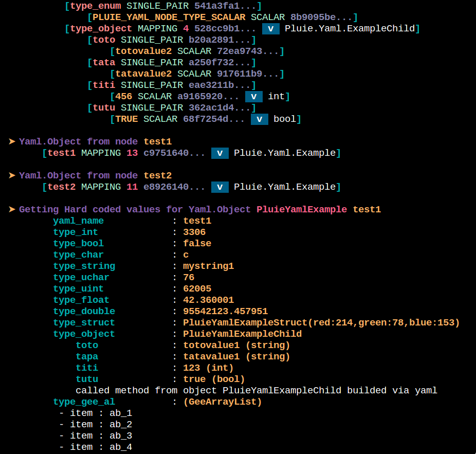Click the V badge before bool
The image size is (476, 454).
coord(260,119)
